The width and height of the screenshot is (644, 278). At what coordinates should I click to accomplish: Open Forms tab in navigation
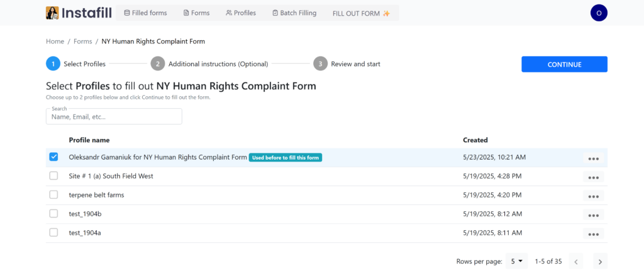click(196, 13)
